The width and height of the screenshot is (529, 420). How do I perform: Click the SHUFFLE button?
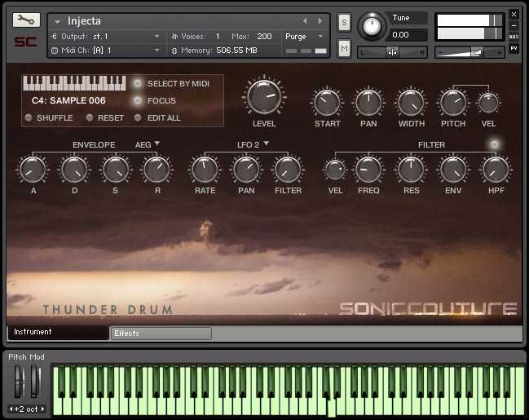click(29, 117)
